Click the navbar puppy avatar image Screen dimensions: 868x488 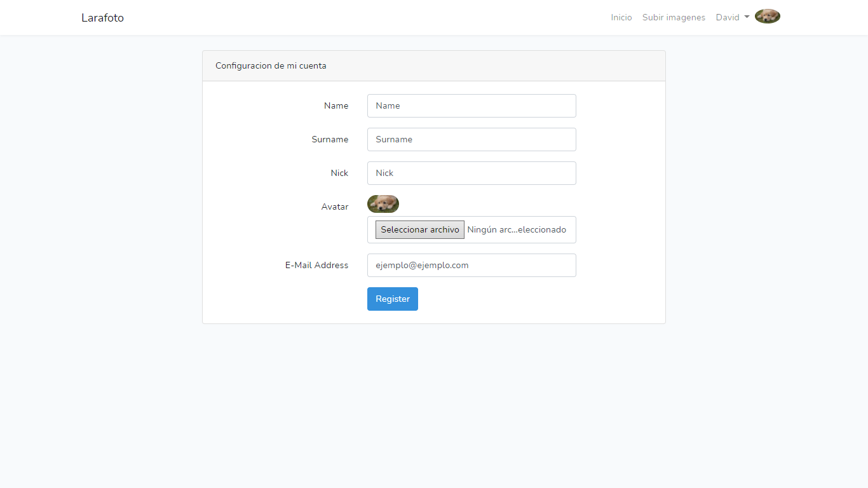pos(768,17)
